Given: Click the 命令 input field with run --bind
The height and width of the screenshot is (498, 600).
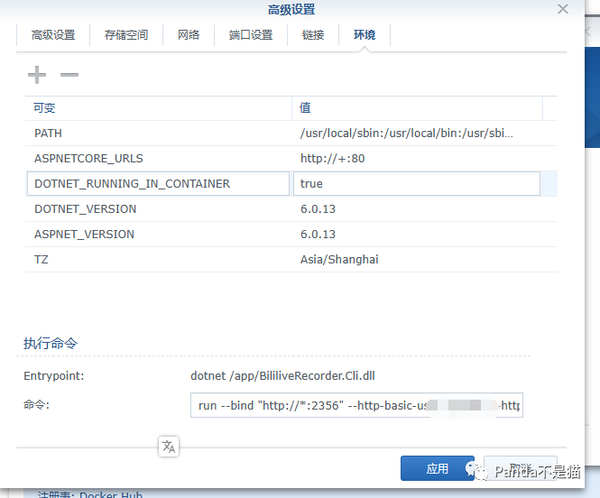Looking at the screenshot, I should tap(357, 405).
